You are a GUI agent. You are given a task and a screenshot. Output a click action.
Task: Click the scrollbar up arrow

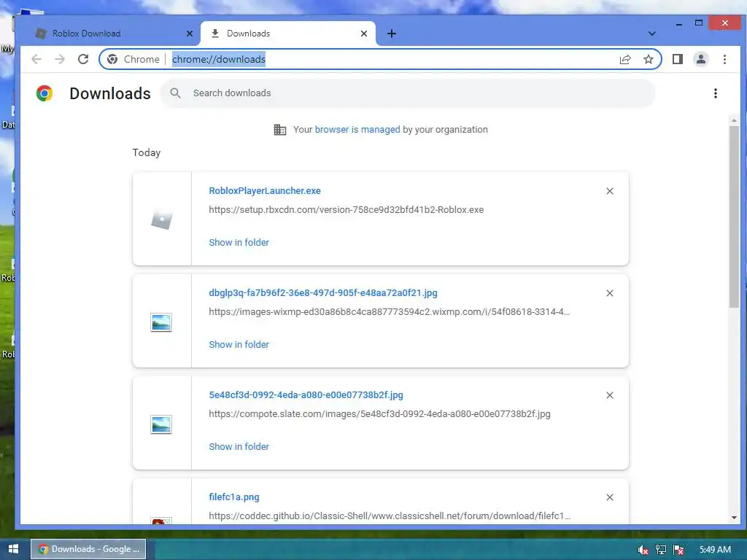[x=734, y=120]
